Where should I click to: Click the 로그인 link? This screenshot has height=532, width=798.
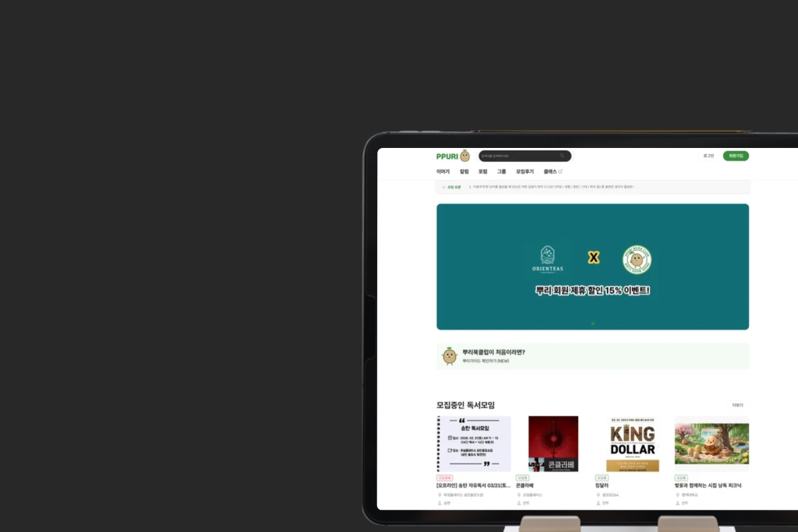click(708, 156)
